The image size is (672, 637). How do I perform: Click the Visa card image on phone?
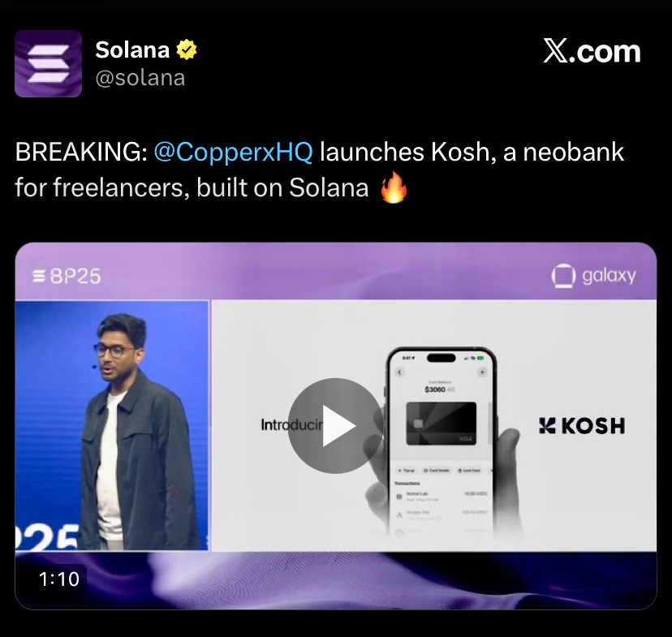point(441,424)
